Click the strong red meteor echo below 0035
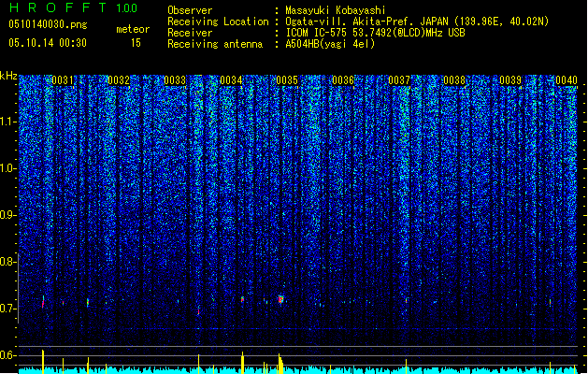Viewport: 588px width, 374px height. [280, 299]
